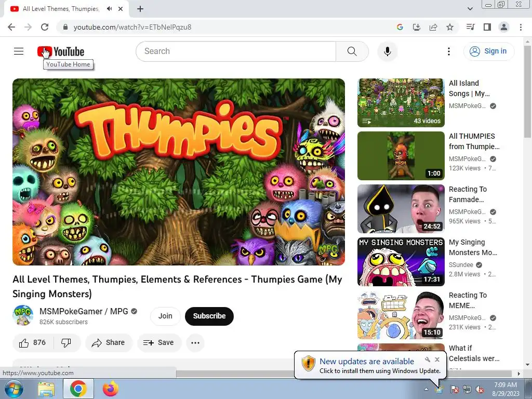Open My Singing Monsters SSundee thumbnail

(x=401, y=262)
